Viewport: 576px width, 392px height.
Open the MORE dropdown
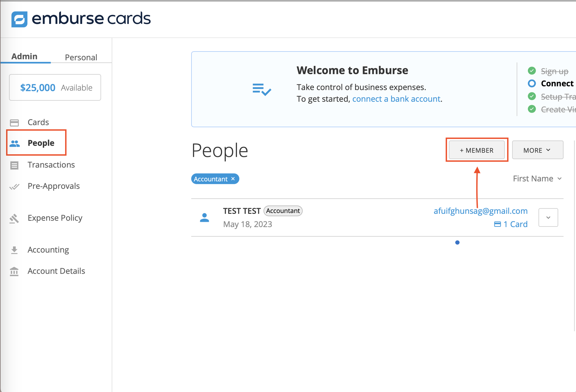[x=537, y=150]
